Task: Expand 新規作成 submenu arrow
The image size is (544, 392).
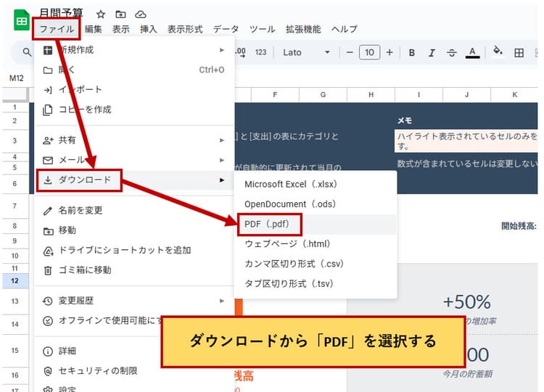Action: [222, 50]
